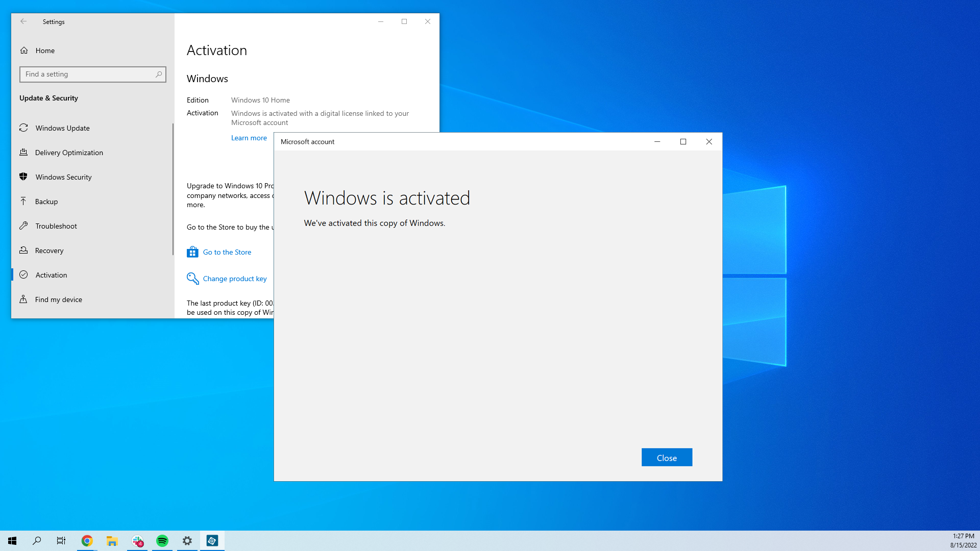Click the Task View taskbar icon
The image size is (980, 551).
[x=61, y=540]
